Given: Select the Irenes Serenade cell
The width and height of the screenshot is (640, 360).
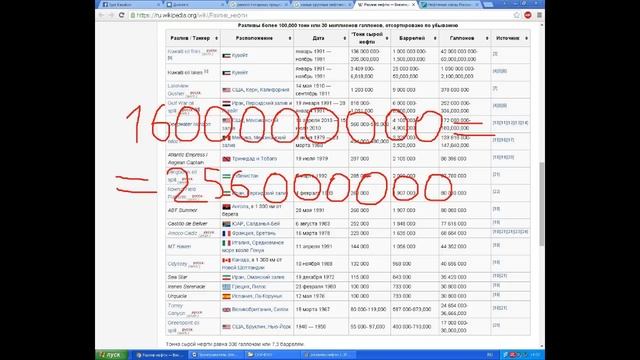Looking at the screenshot, I should click(x=193, y=287).
